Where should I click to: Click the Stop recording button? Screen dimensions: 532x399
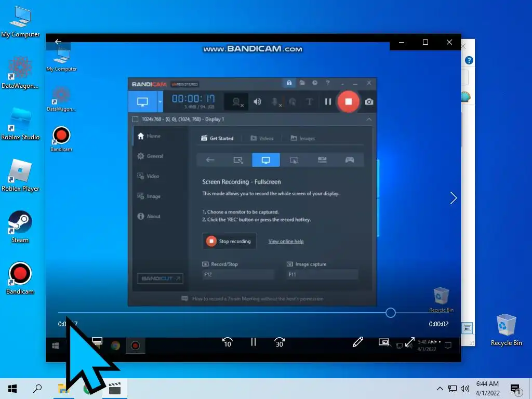click(229, 241)
